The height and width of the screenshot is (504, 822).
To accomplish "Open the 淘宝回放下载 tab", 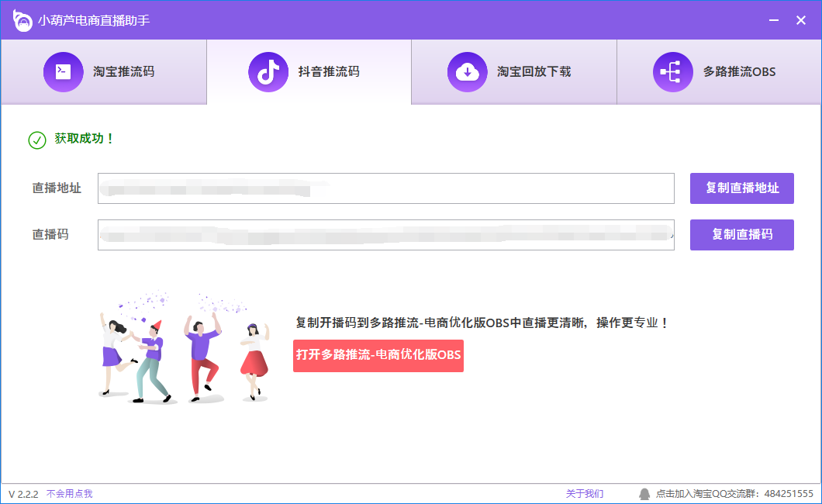I will point(514,72).
